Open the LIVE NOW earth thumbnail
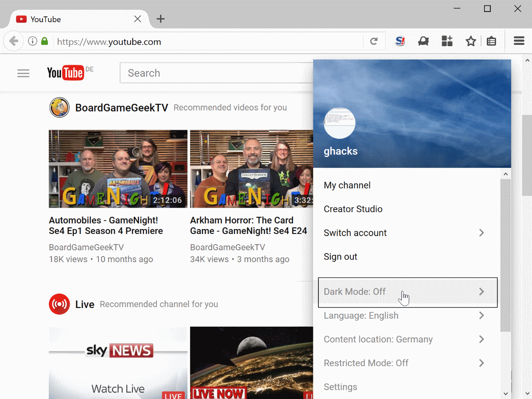The height and width of the screenshot is (399, 532). 251,363
